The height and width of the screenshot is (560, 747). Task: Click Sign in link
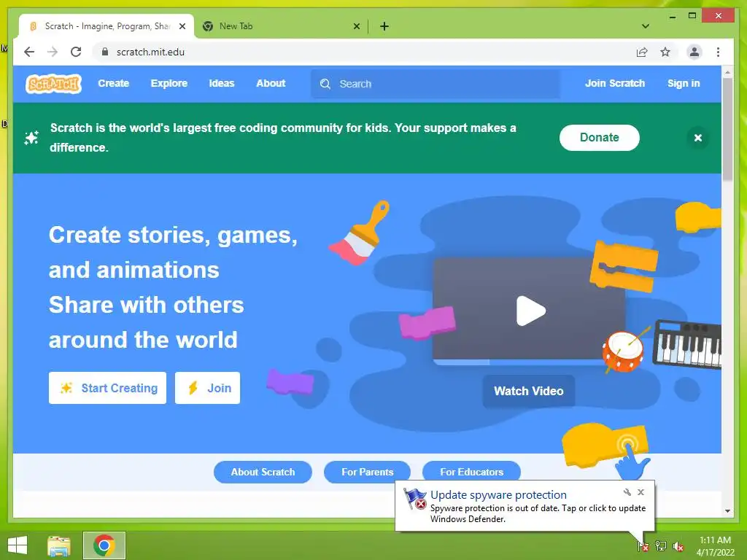[683, 83]
